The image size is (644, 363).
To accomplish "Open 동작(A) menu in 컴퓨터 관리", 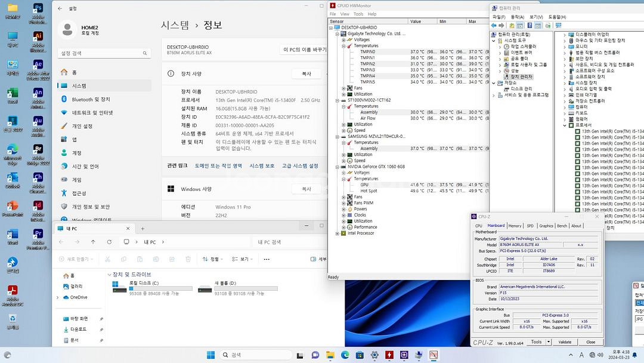I will pyautogui.click(x=518, y=17).
